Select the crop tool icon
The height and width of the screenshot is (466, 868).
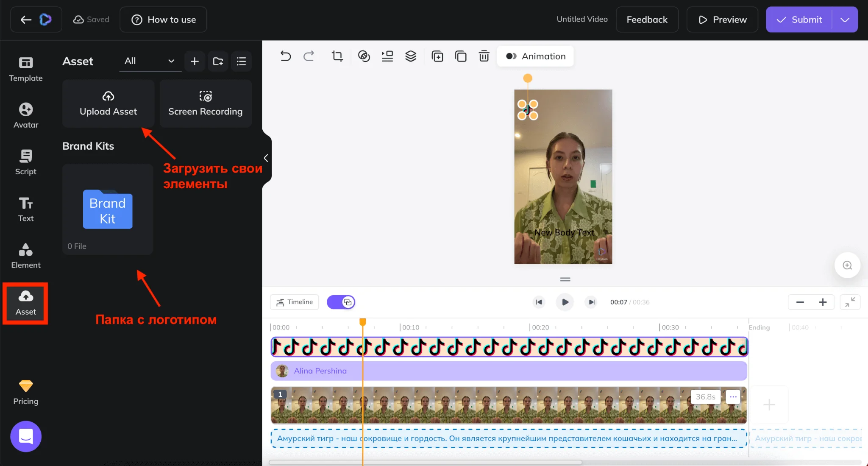pos(337,56)
